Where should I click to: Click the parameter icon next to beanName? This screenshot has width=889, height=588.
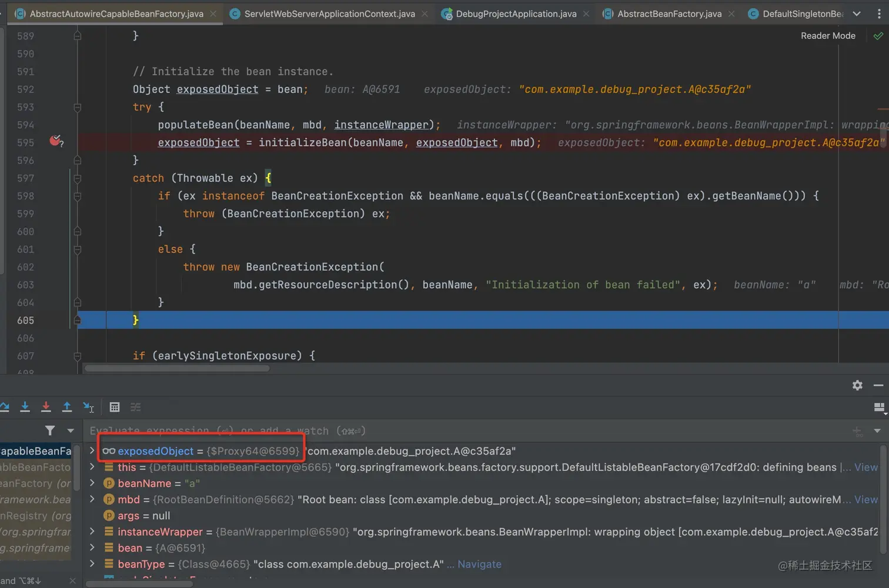[x=109, y=483]
